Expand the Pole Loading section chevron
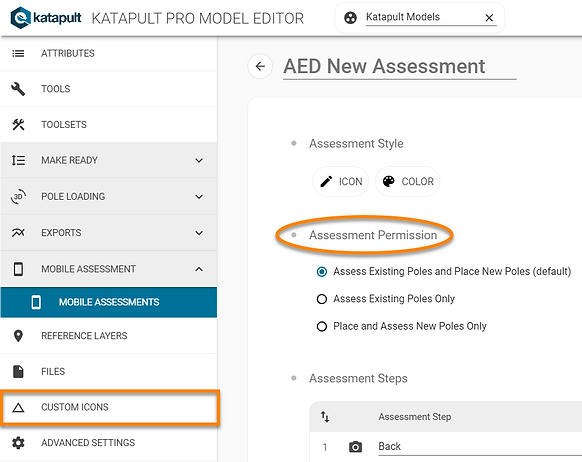The height and width of the screenshot is (462, 582). click(x=199, y=196)
